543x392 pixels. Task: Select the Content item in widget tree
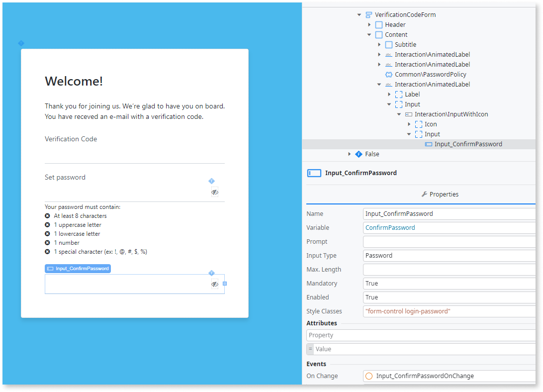396,35
